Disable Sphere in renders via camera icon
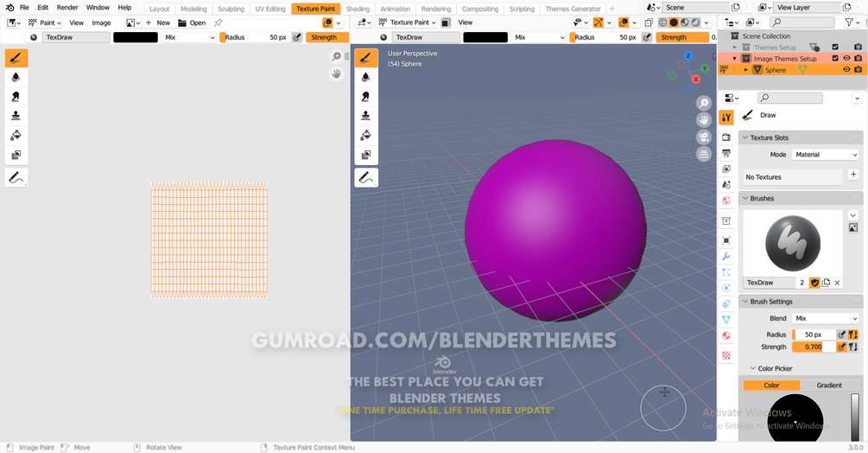 [x=858, y=70]
